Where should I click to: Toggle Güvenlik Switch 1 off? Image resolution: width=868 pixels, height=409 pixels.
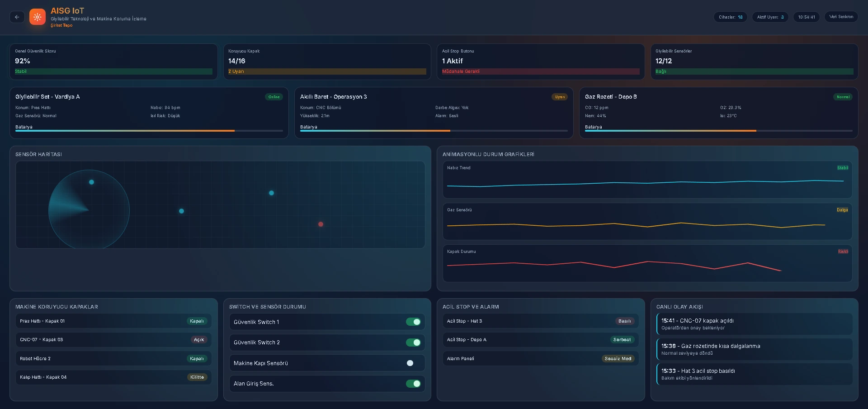pos(413,322)
